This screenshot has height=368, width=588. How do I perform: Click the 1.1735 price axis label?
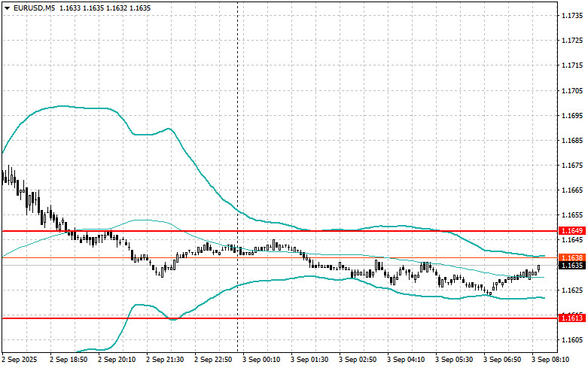point(572,16)
